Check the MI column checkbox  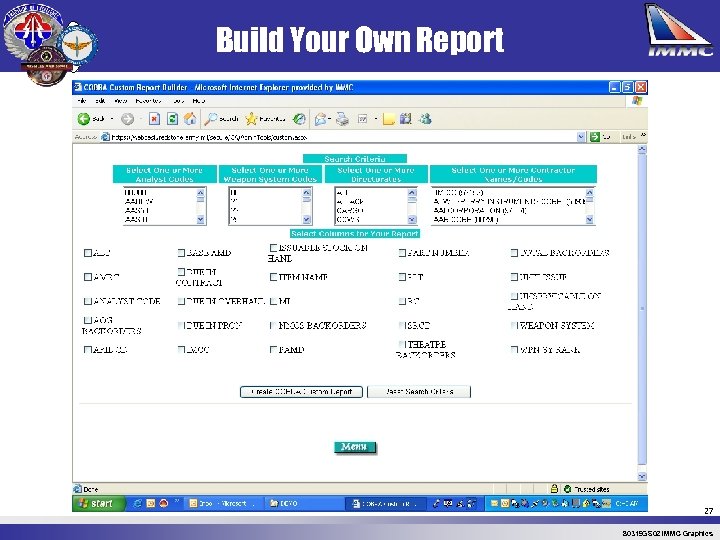pos(273,301)
